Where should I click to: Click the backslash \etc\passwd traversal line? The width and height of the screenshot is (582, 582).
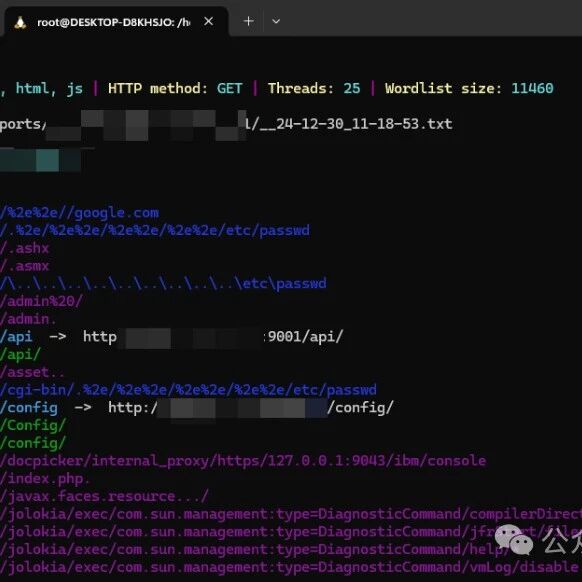(163, 284)
